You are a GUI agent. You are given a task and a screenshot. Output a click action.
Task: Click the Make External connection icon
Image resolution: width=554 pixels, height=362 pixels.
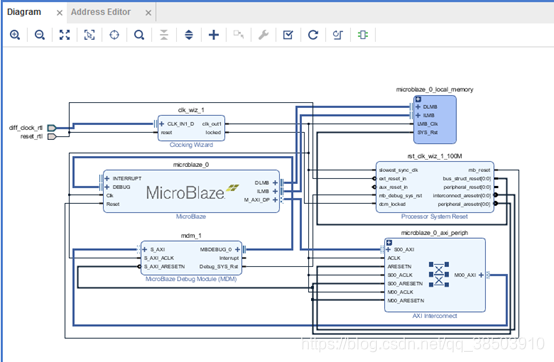pos(238,35)
